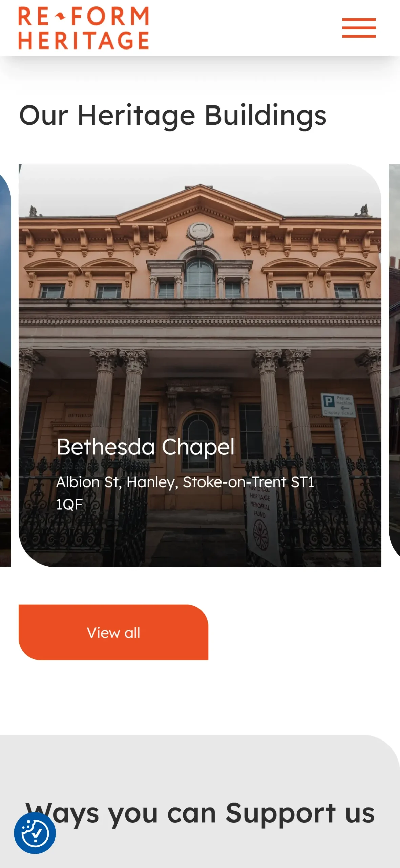Open the hamburger navigation menu
This screenshot has height=868, width=400.
click(359, 28)
